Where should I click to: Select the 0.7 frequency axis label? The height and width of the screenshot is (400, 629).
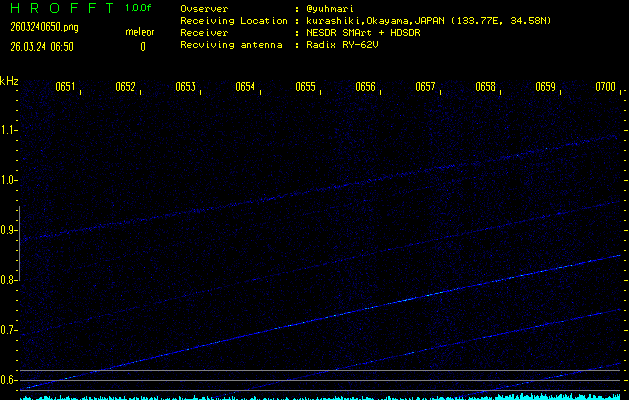(9, 330)
